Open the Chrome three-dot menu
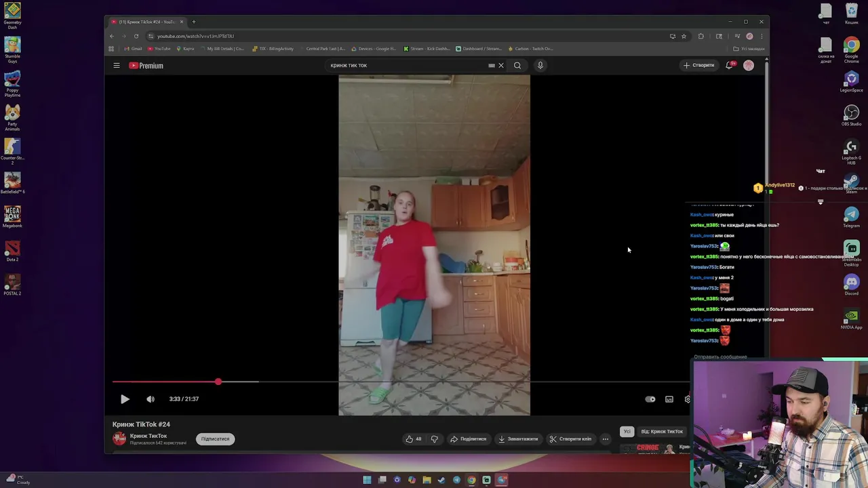 [x=761, y=36]
